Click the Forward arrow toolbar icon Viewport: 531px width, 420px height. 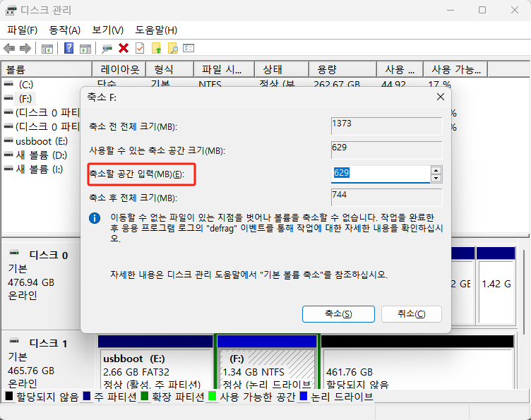tap(25, 49)
